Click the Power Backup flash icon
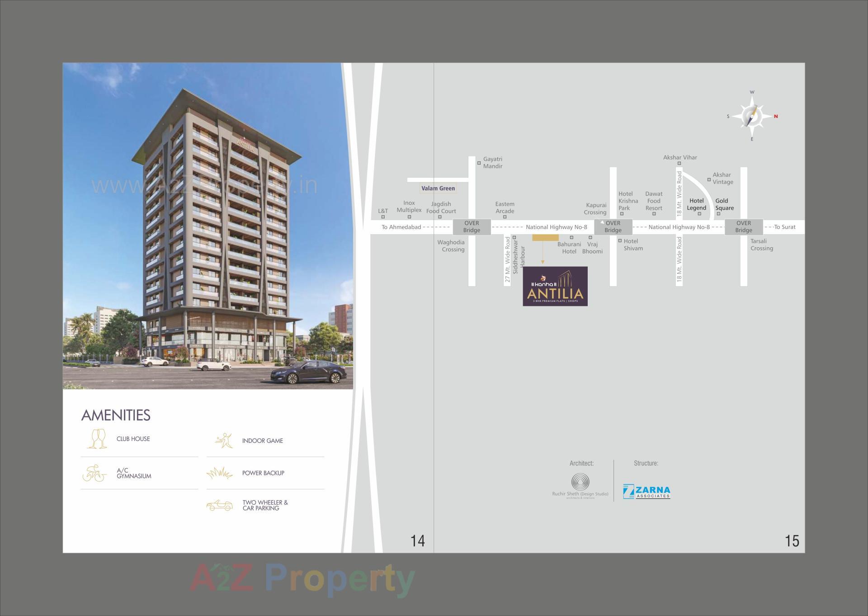Viewport: 868px width, 616px height. (220, 472)
